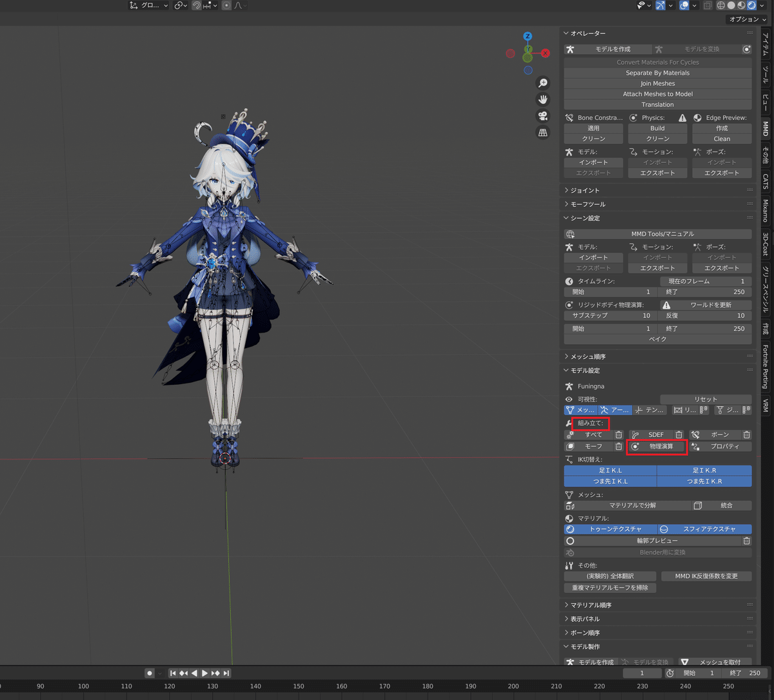Jump to next keyframe

coord(216,673)
